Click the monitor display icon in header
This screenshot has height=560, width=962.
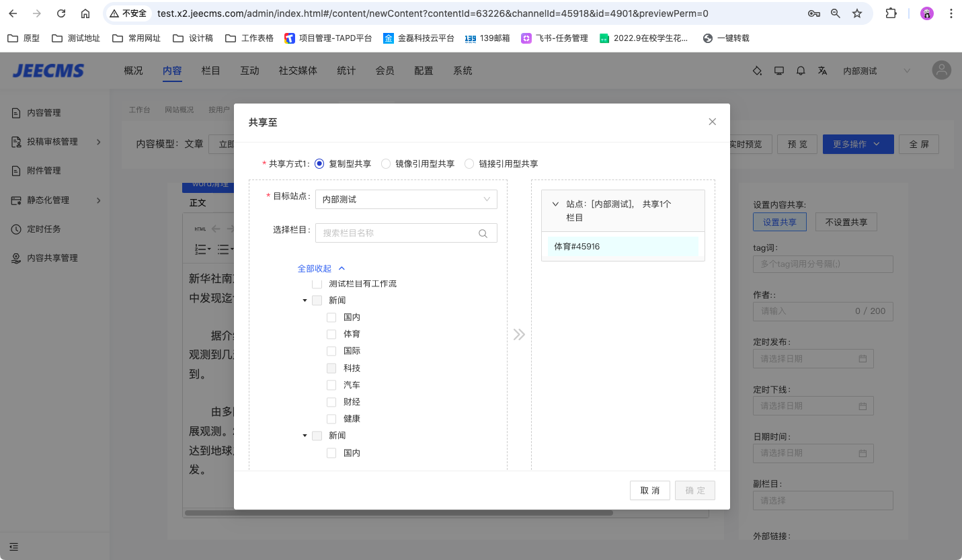(x=779, y=71)
